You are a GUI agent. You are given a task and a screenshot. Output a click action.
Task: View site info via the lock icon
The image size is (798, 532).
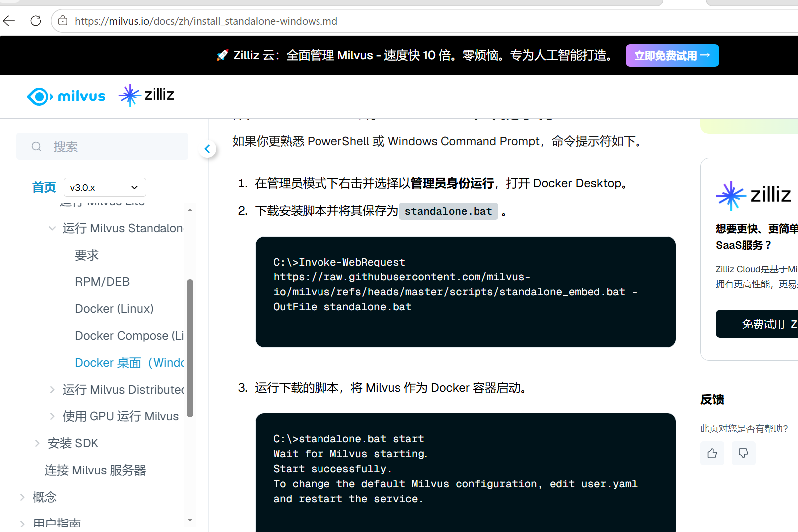pyautogui.click(x=63, y=21)
